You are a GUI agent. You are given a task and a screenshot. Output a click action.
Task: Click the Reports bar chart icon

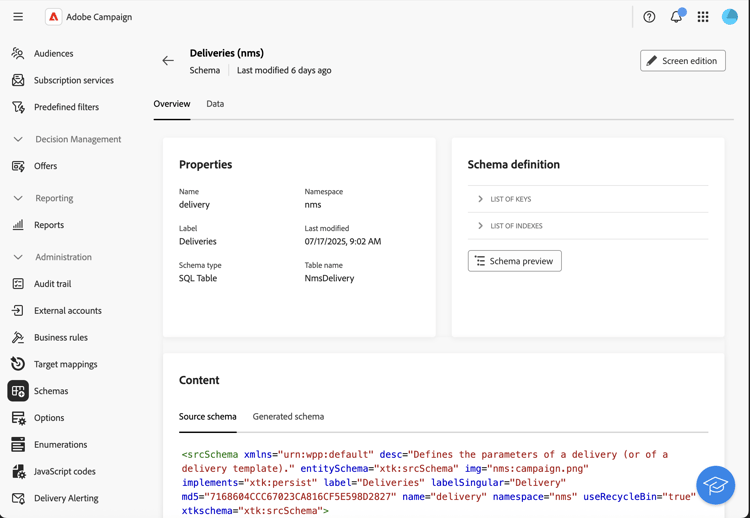pyautogui.click(x=18, y=224)
